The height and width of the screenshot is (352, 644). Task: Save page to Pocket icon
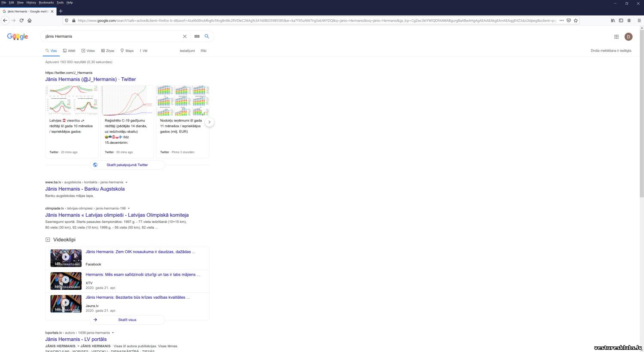[569, 20]
